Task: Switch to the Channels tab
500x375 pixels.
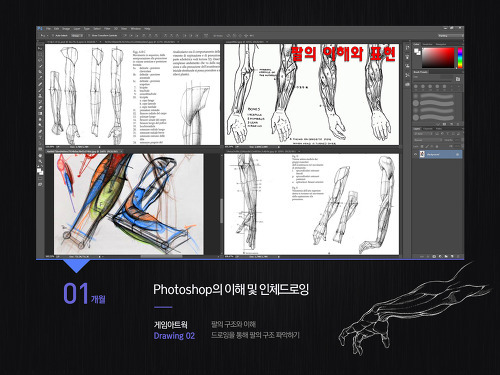Action: pos(428,129)
